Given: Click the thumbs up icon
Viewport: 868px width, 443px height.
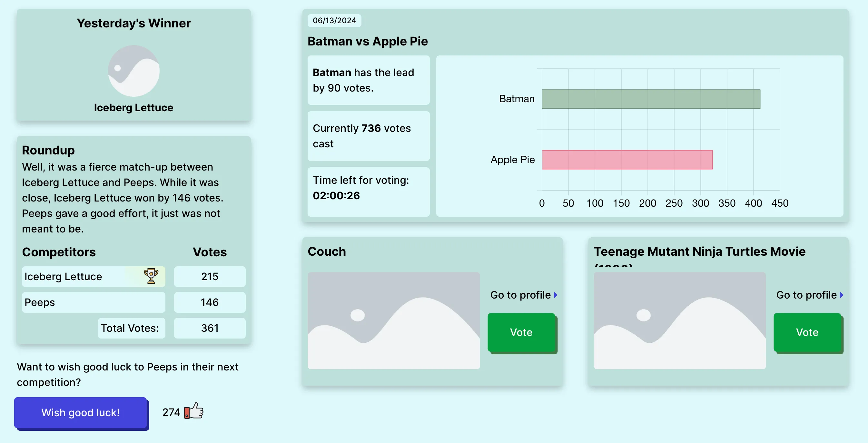Looking at the screenshot, I should click(x=194, y=411).
